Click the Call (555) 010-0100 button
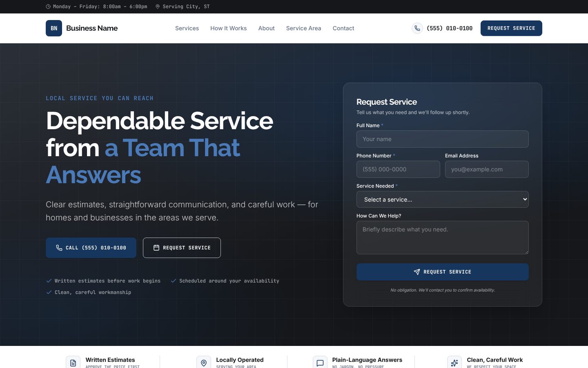 click(x=91, y=248)
